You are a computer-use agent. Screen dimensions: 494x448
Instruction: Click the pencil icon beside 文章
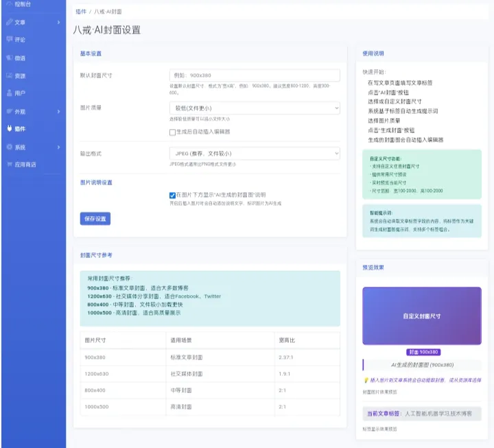pyautogui.click(x=10, y=22)
